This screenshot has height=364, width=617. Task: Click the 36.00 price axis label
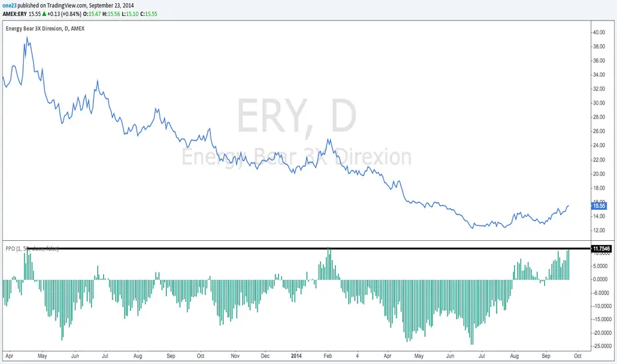click(599, 61)
